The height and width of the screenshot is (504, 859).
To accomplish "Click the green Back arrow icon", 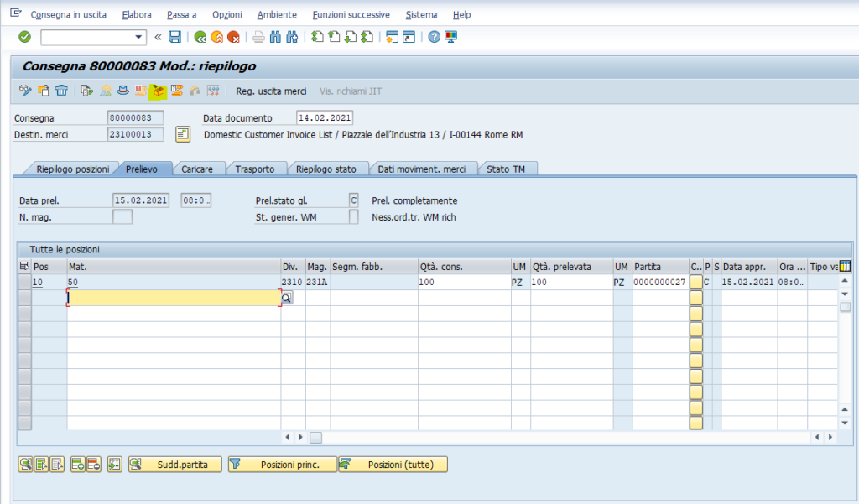I will pos(200,37).
